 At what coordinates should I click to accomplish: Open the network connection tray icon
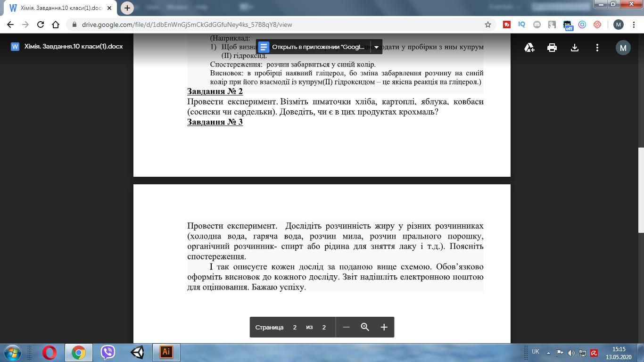[x=583, y=353]
